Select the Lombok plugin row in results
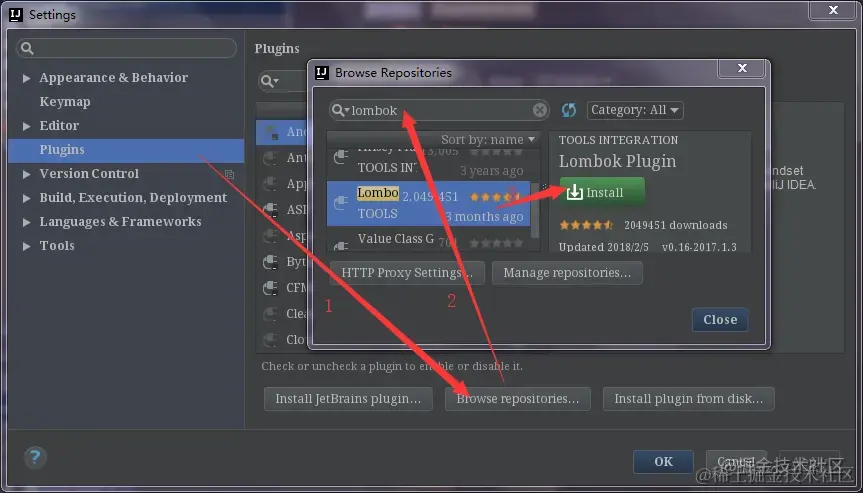The width and height of the screenshot is (863, 493). [x=429, y=204]
